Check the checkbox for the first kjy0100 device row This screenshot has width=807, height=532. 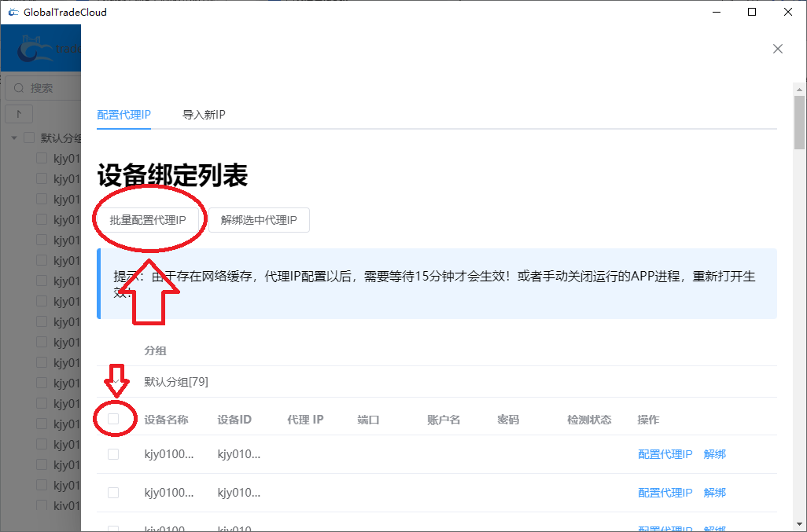point(112,454)
